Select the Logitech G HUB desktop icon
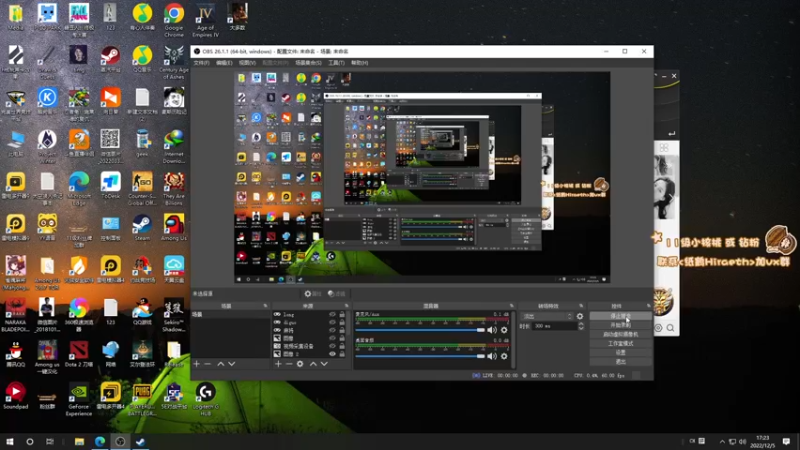This screenshot has width=800, height=450. [x=205, y=399]
